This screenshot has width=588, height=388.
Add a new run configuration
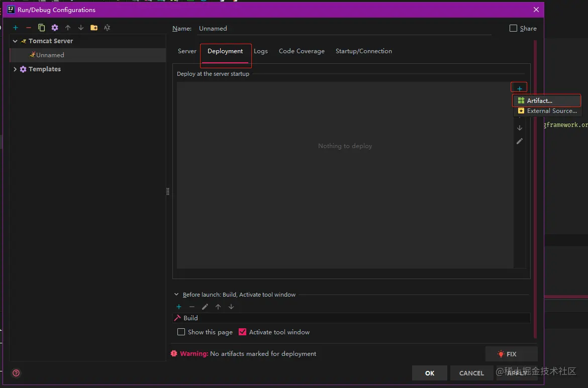(16, 28)
